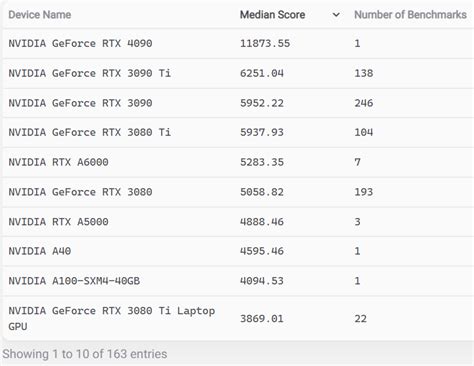Screen dimensions: 474x366
Task: Click the NVIDIA RTX A5000 row
Action: [x=238, y=222]
